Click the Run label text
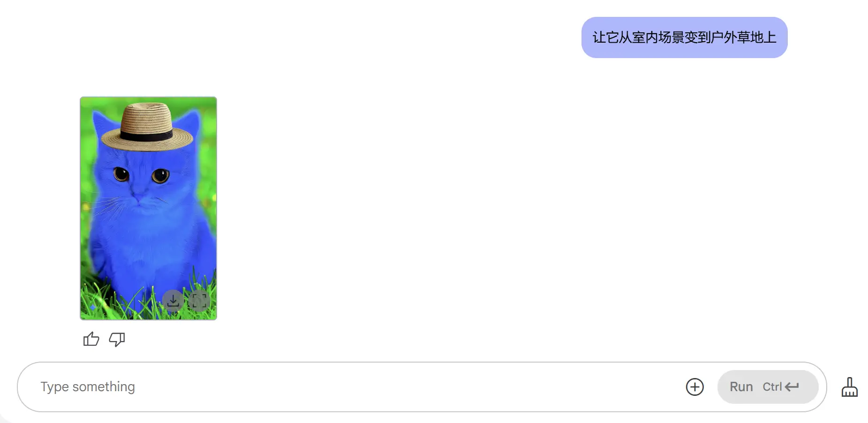 (x=741, y=387)
